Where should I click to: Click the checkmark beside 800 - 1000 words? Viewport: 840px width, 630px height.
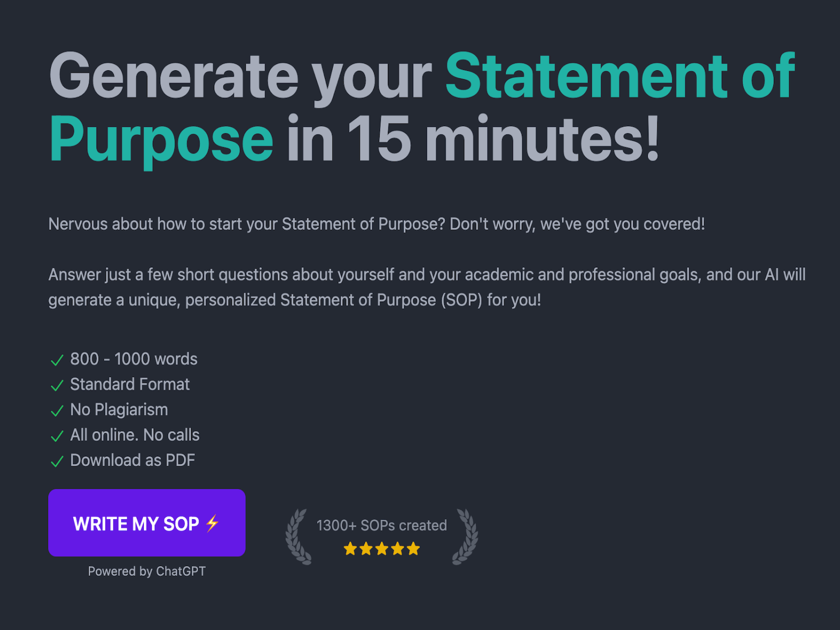tap(57, 360)
